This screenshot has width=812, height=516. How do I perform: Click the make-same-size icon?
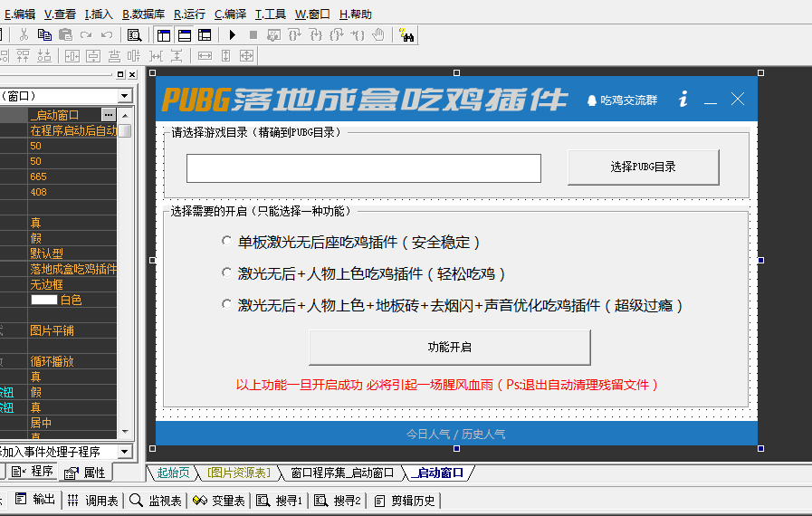[x=246, y=55]
